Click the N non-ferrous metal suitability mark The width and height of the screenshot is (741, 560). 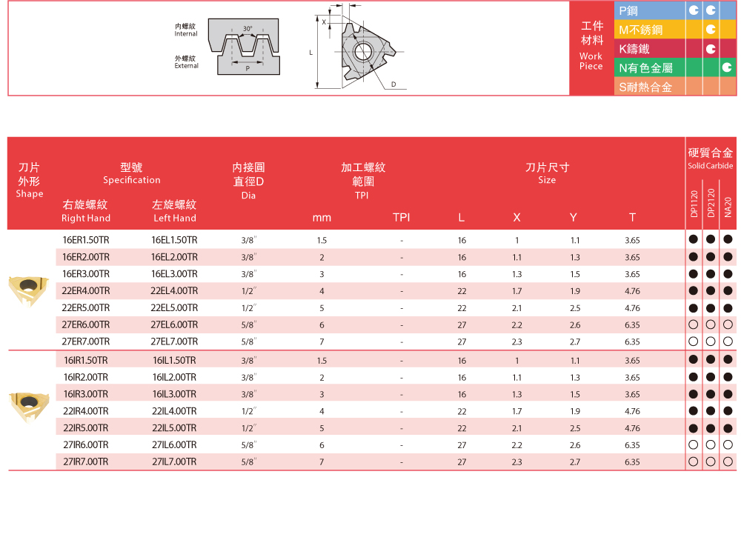coord(728,67)
